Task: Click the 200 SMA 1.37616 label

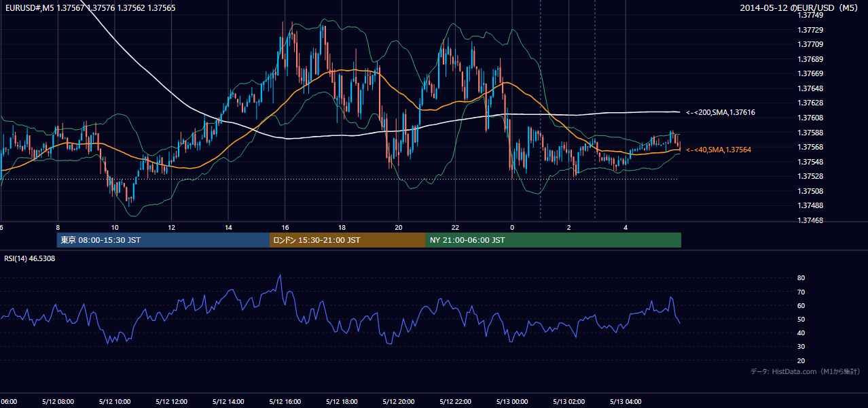Action: 721,112
